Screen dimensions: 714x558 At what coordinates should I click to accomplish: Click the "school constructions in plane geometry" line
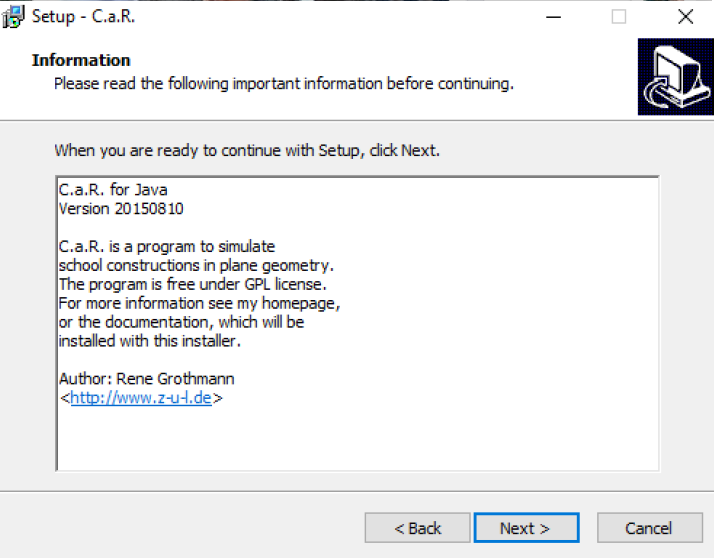[x=196, y=265]
